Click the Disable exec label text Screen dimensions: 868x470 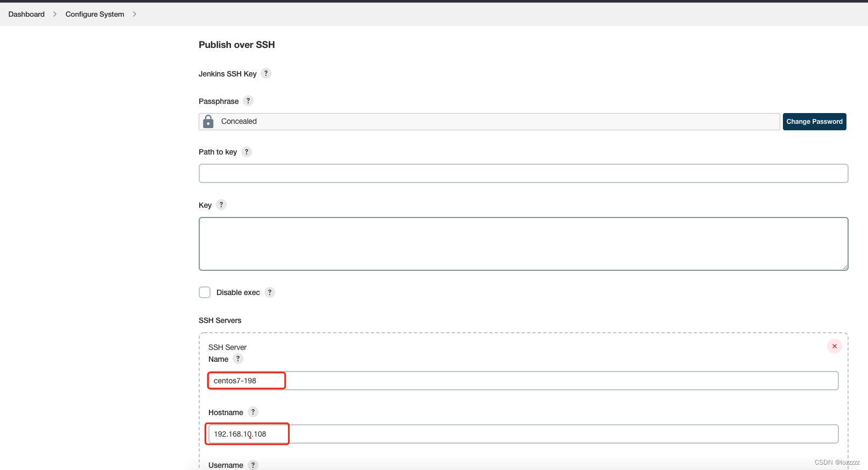pyautogui.click(x=238, y=292)
